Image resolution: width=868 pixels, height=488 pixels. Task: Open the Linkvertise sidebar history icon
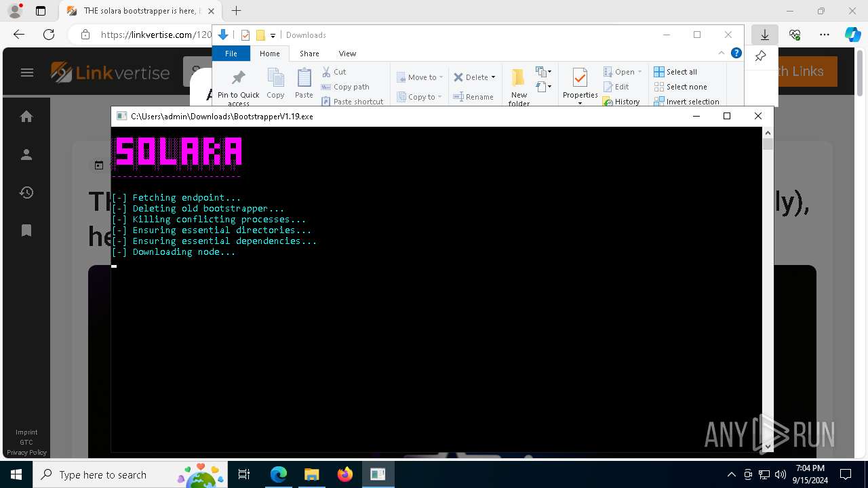pos(26,192)
